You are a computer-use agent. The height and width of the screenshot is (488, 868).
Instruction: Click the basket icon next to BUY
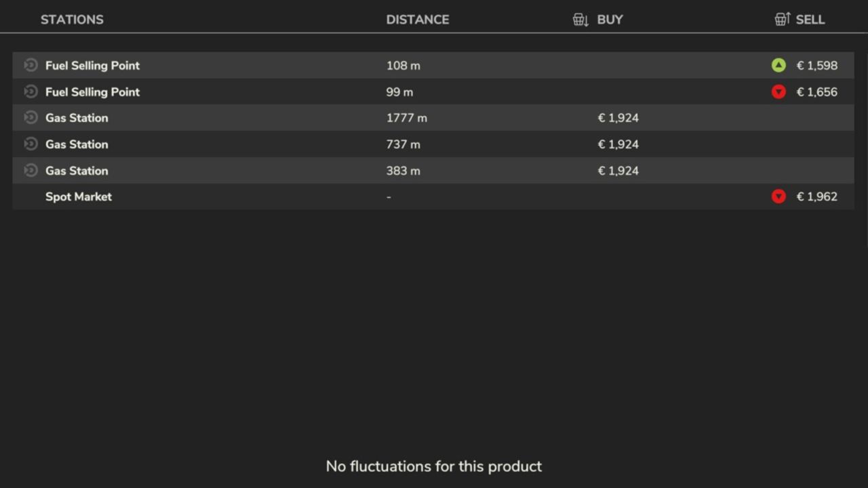tap(580, 20)
